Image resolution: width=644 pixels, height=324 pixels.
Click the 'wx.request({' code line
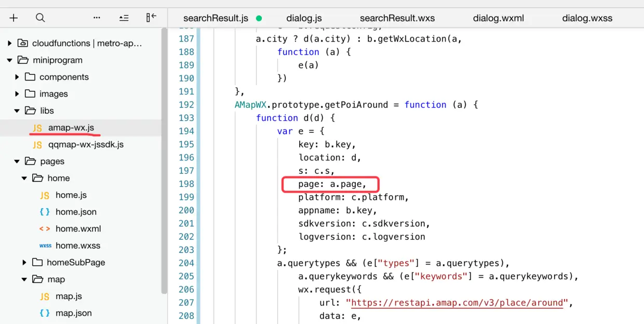pos(329,290)
